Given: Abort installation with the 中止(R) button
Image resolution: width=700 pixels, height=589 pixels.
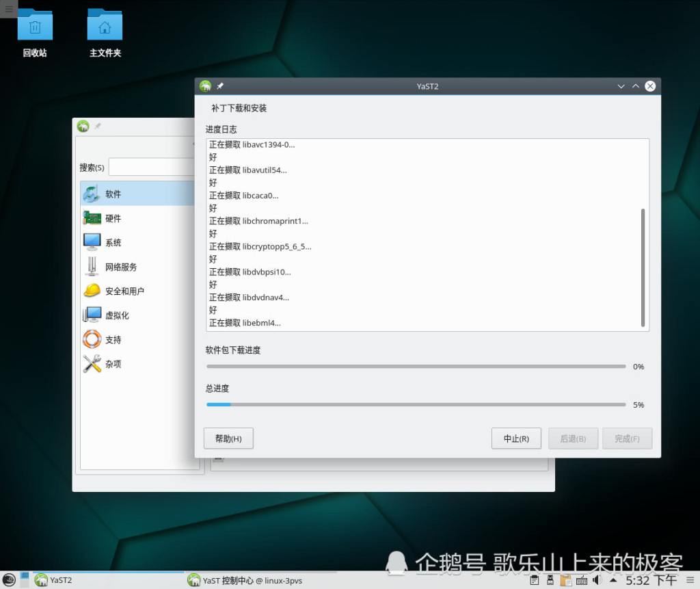Looking at the screenshot, I should point(516,439).
